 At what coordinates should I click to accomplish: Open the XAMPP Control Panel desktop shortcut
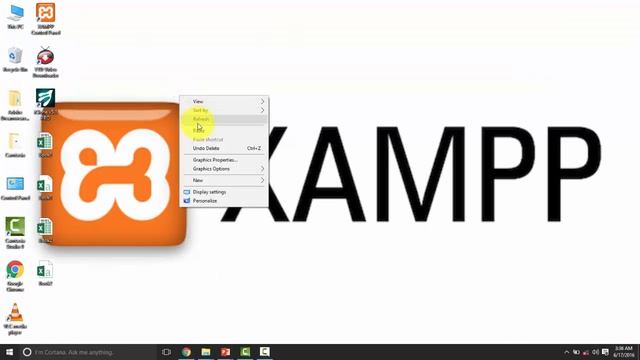pyautogui.click(x=46, y=19)
